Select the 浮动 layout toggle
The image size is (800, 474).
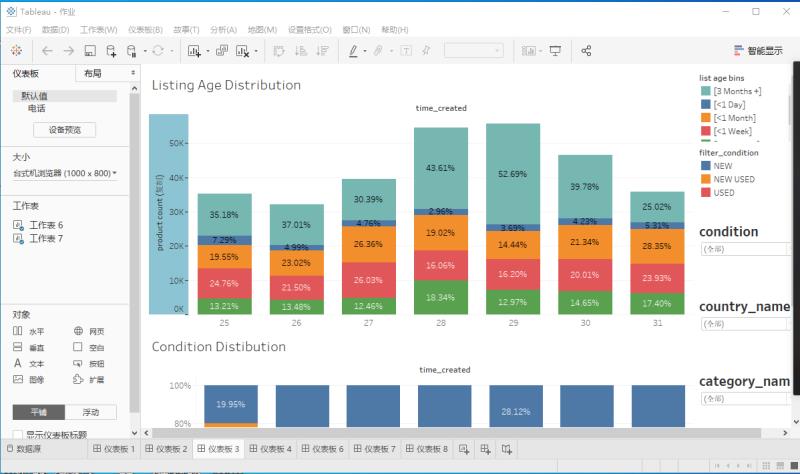91,412
